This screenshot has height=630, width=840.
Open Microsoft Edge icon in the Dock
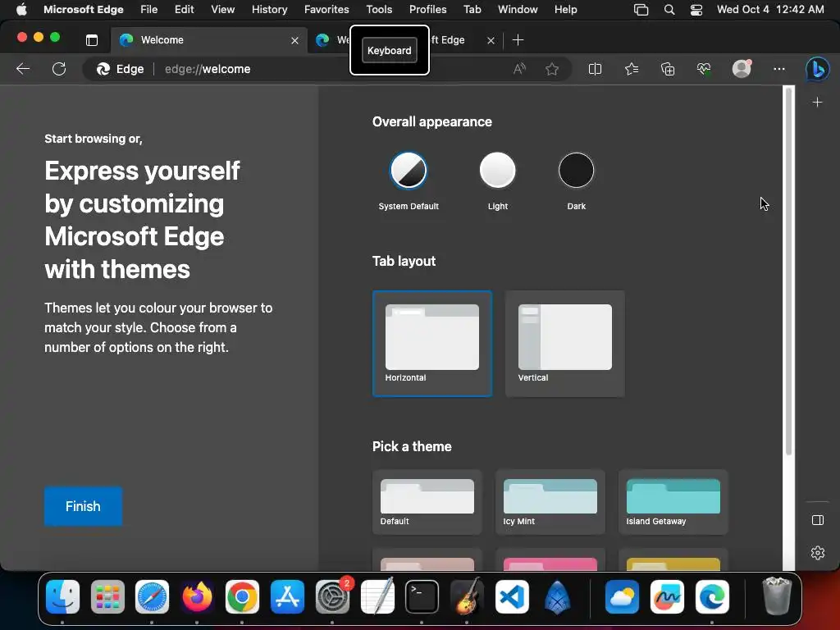712,596
